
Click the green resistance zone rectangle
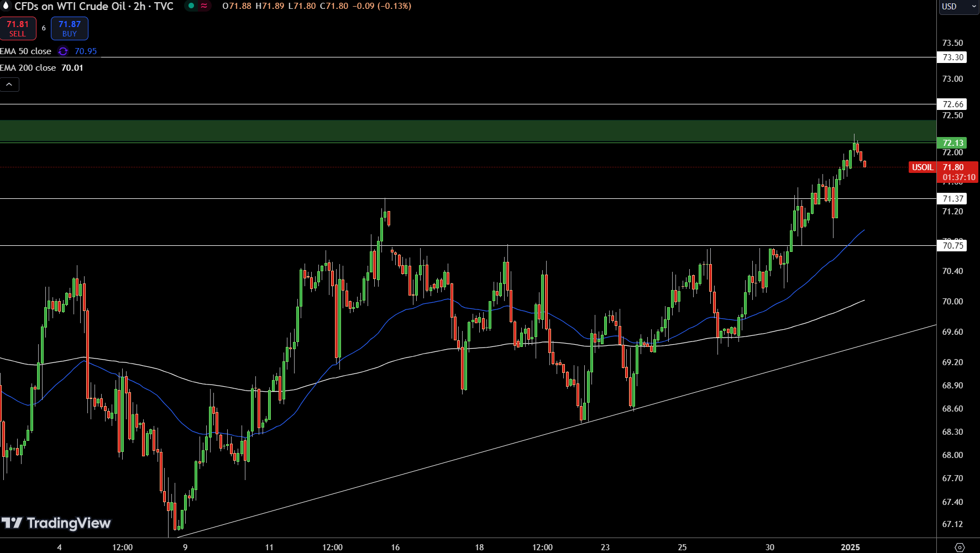tap(468, 131)
